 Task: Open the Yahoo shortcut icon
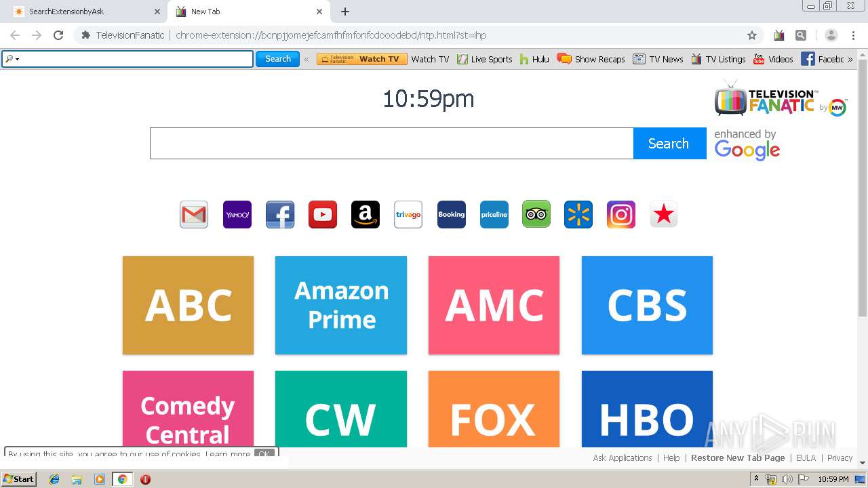click(237, 215)
